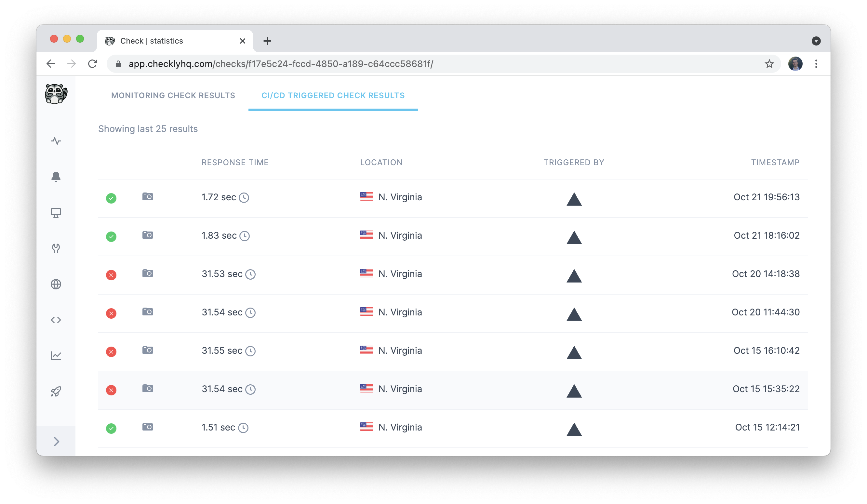The width and height of the screenshot is (867, 504).
Task: Select the rocket quick-start icon
Action: pyautogui.click(x=56, y=391)
